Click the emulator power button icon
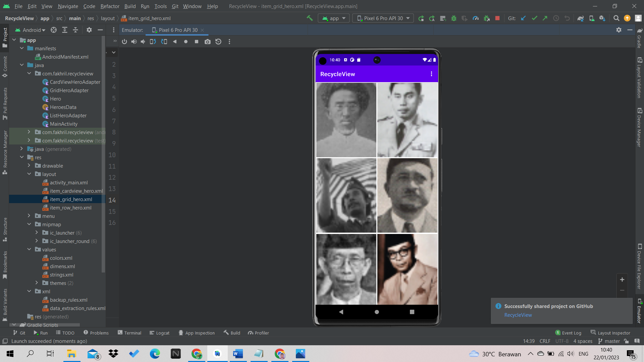 pos(124,42)
